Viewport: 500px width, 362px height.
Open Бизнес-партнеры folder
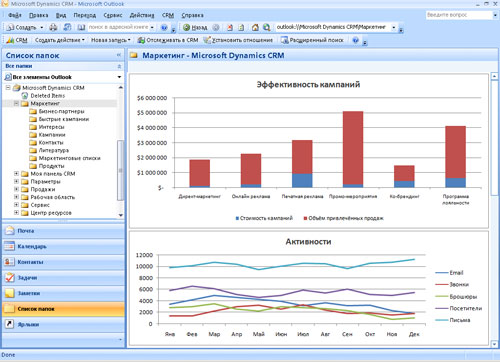tap(61, 111)
